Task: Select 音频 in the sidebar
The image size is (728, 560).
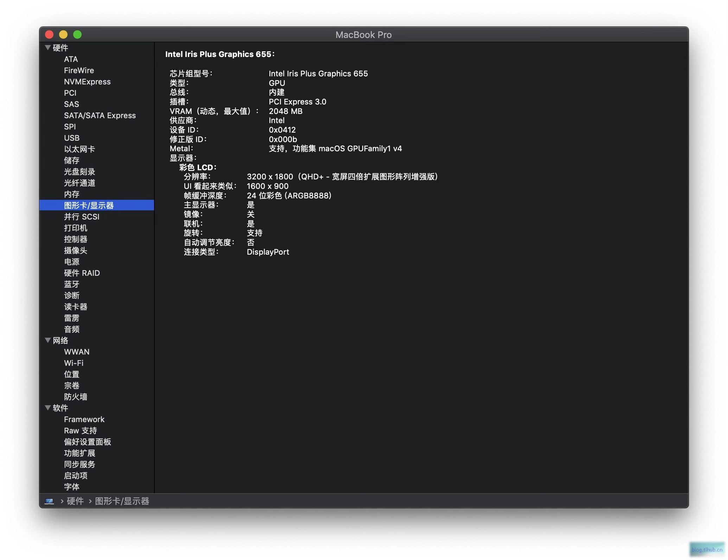Action: (x=72, y=329)
